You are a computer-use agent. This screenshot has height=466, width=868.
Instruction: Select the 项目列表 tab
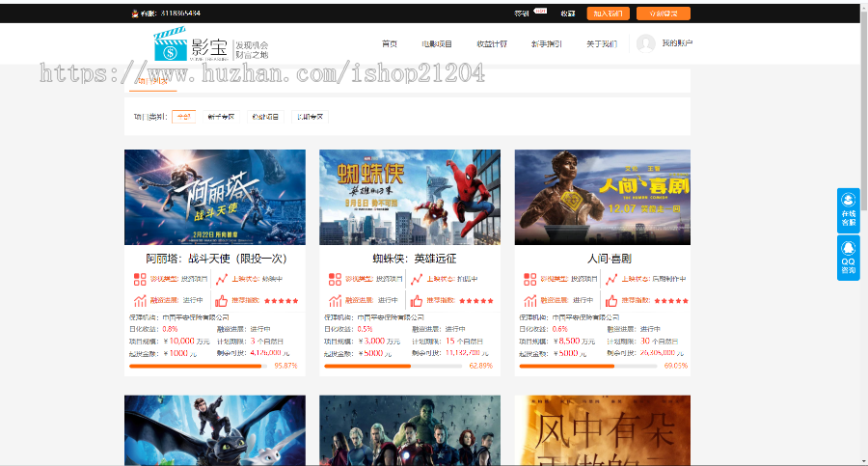[x=152, y=81]
